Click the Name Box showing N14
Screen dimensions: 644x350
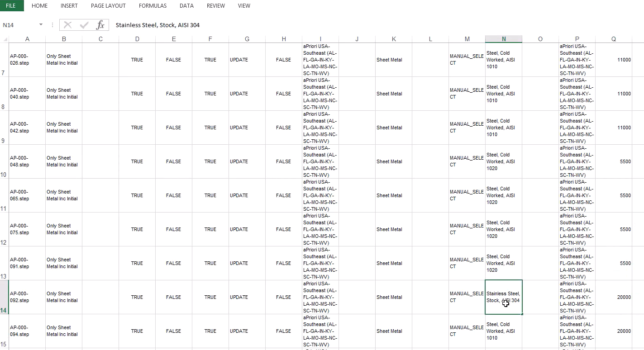click(x=18, y=25)
